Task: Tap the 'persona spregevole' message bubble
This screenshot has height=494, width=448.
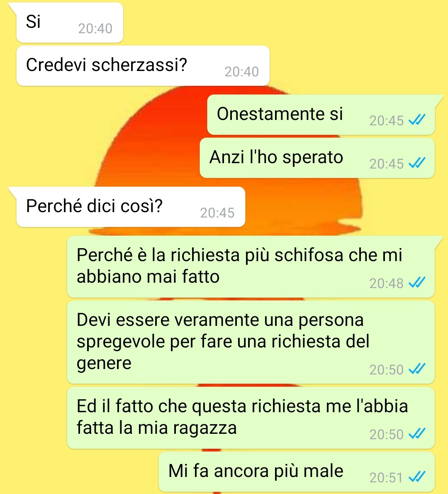Action: [251, 342]
